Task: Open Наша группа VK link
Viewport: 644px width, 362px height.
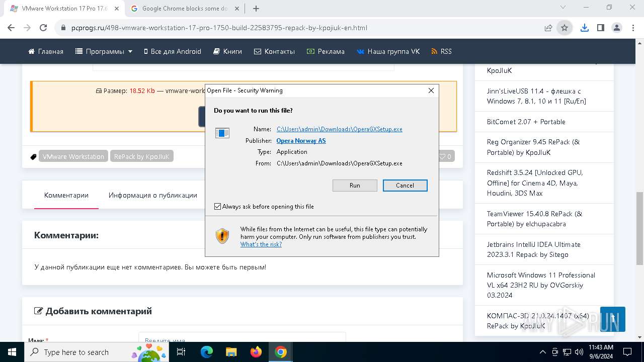Action: point(388,51)
